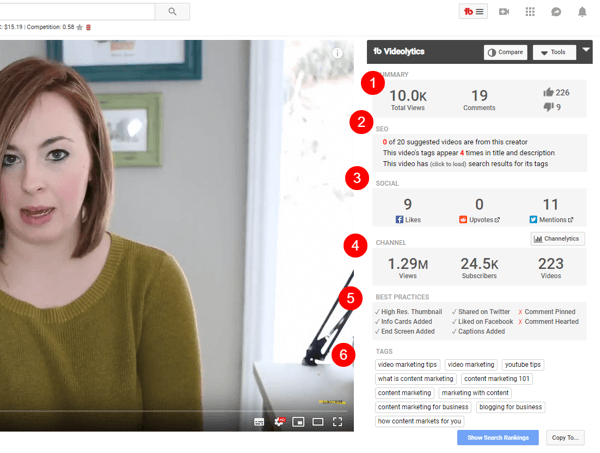
Task: Open the notifications bell
Action: click(582, 12)
